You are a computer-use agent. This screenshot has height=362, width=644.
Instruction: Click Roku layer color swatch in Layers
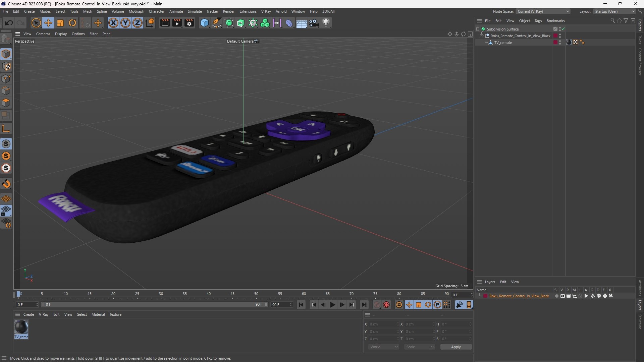pyautogui.click(x=485, y=296)
